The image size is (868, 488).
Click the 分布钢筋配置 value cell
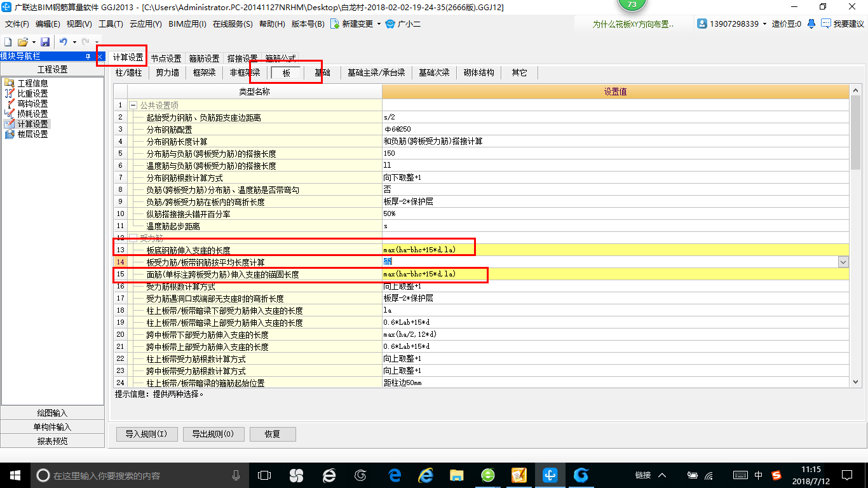(x=615, y=129)
